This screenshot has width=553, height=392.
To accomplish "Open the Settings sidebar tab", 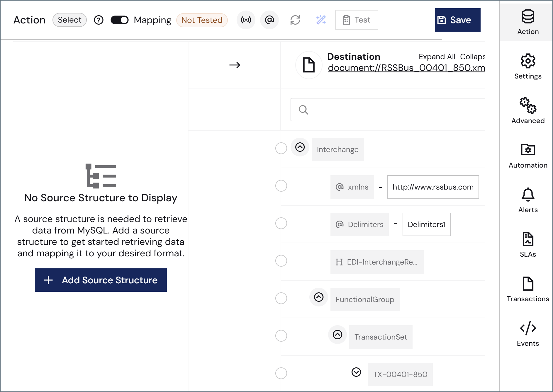I will pos(528,67).
